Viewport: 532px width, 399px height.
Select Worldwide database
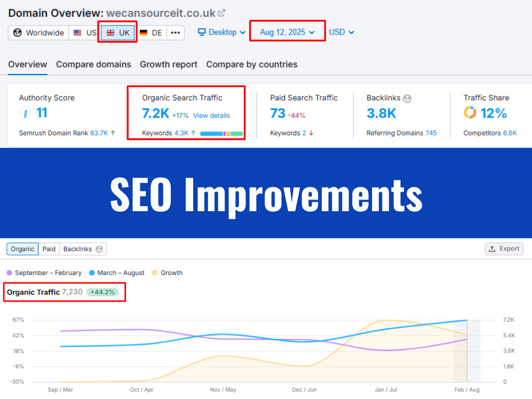click(x=39, y=32)
